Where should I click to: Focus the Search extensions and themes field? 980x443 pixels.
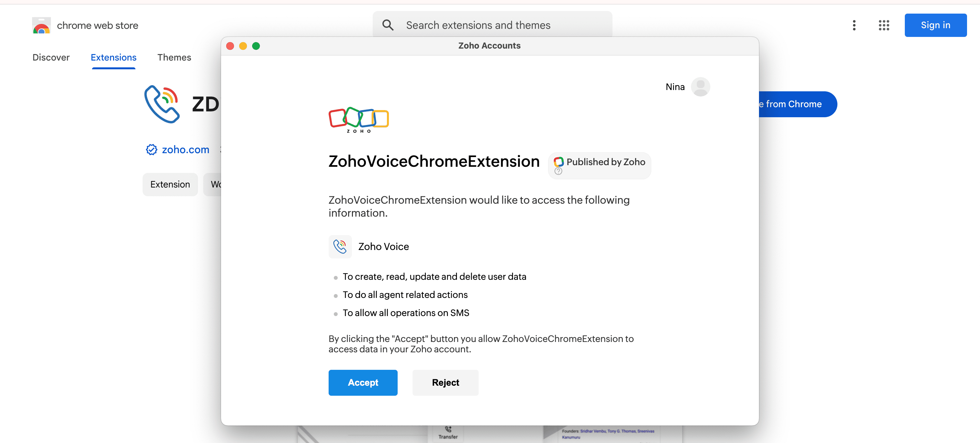tap(478, 25)
